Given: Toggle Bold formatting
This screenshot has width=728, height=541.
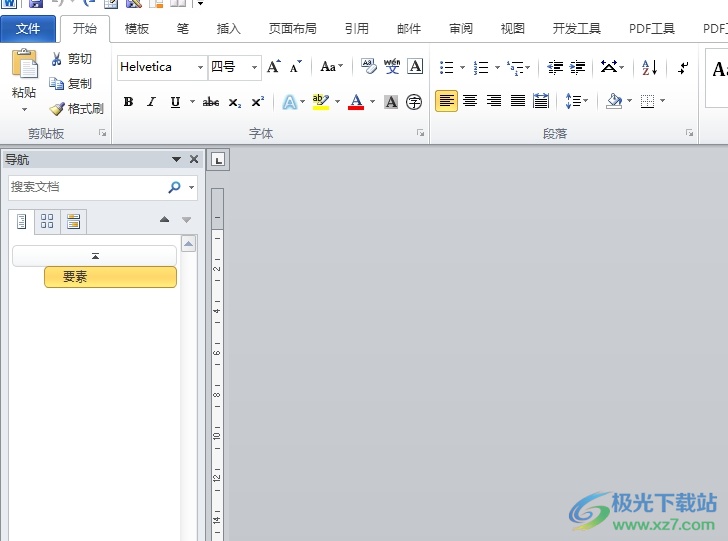Looking at the screenshot, I should (x=128, y=102).
